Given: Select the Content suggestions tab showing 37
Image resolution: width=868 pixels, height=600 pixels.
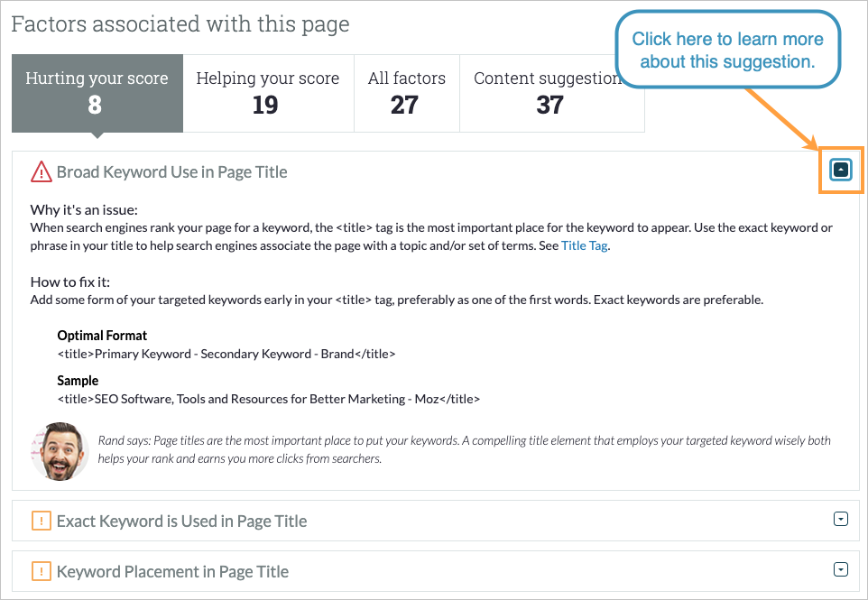Looking at the screenshot, I should click(x=552, y=93).
